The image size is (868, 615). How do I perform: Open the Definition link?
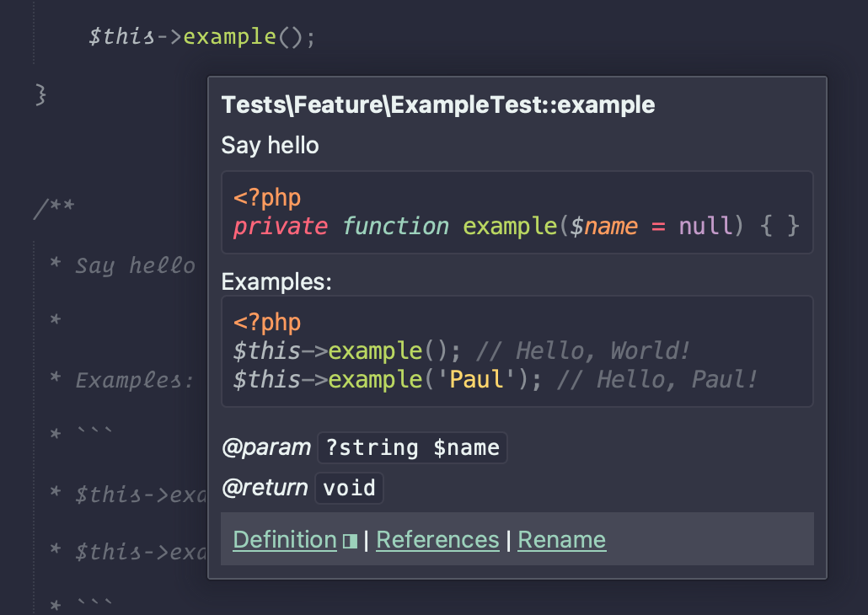285,540
